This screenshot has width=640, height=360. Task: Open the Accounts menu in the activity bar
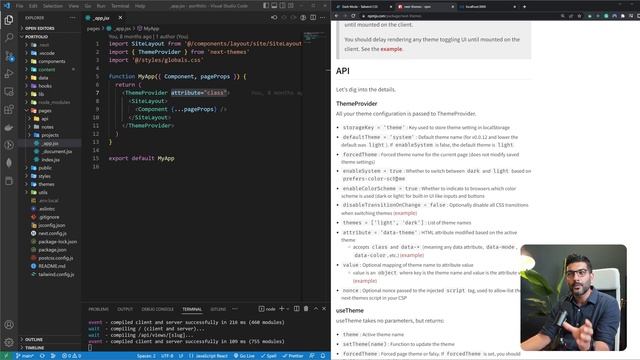(9, 325)
